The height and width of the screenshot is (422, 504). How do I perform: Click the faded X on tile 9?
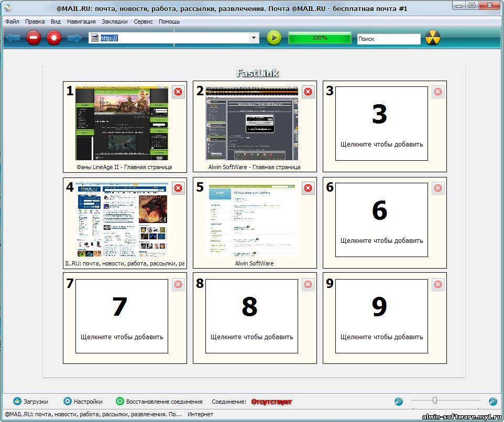tap(438, 284)
